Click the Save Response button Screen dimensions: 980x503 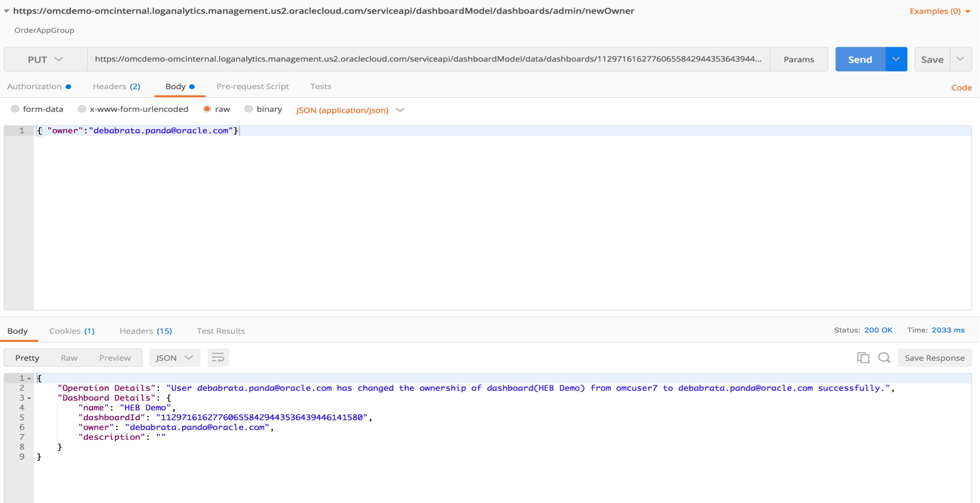[935, 358]
